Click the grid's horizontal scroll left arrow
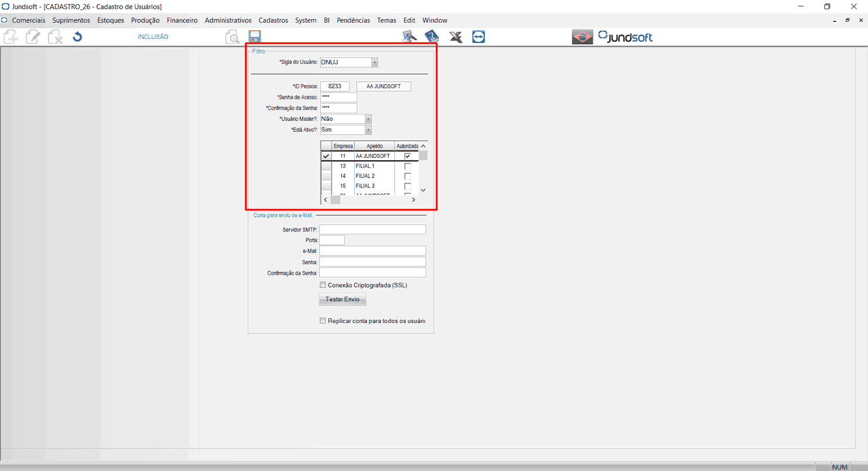This screenshot has height=471, width=868. 325,200
